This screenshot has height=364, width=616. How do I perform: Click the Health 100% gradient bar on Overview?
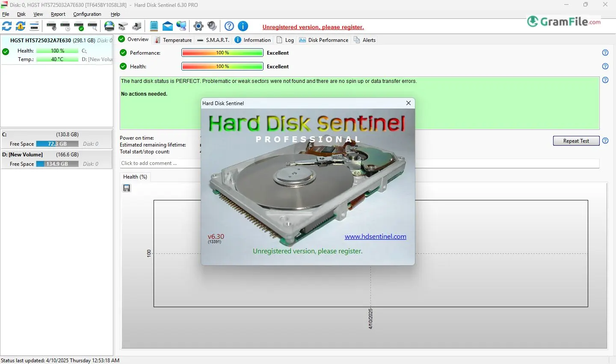point(222,66)
